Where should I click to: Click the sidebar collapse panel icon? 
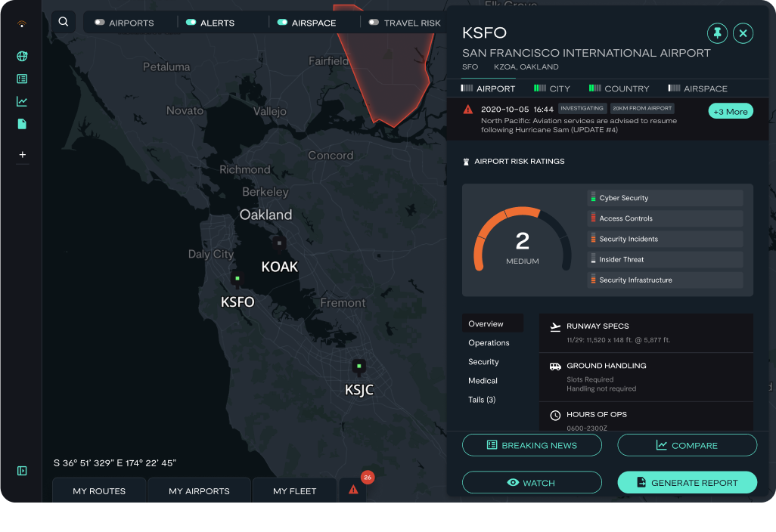(x=22, y=471)
